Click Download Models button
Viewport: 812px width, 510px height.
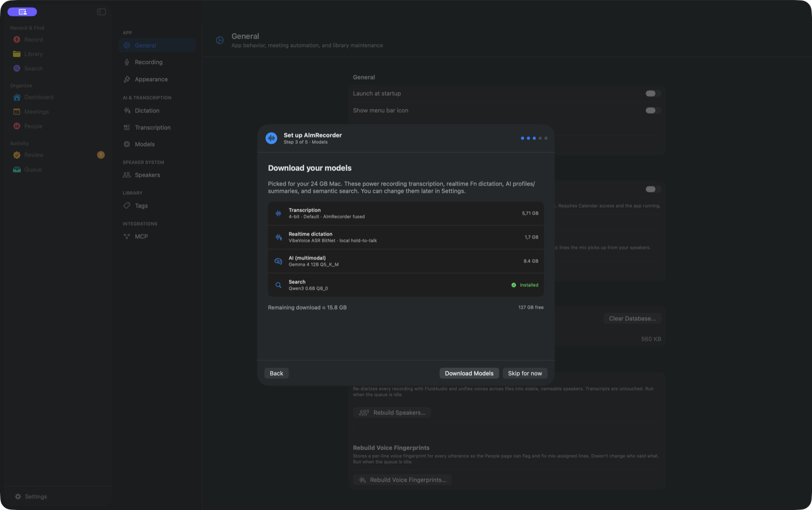[x=469, y=373]
